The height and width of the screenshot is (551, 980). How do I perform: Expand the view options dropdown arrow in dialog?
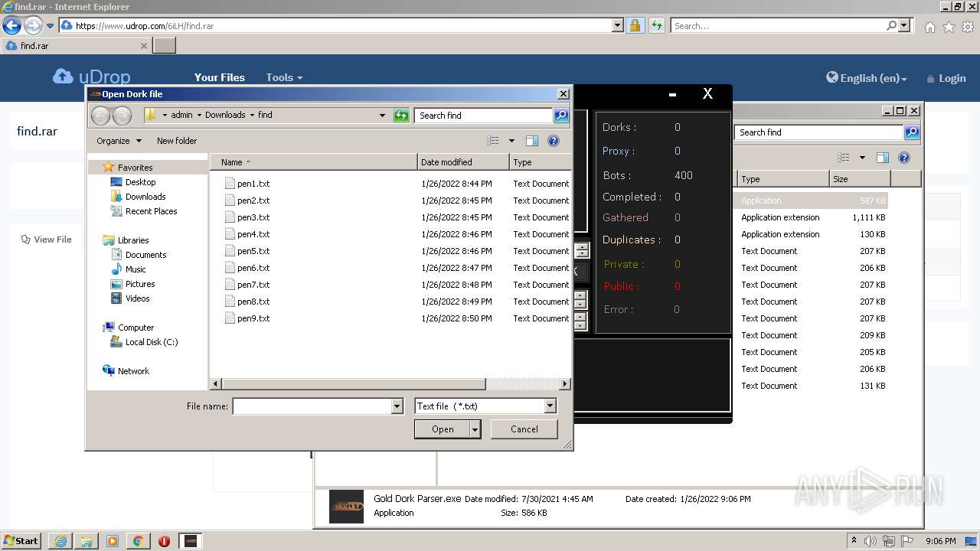coord(511,141)
